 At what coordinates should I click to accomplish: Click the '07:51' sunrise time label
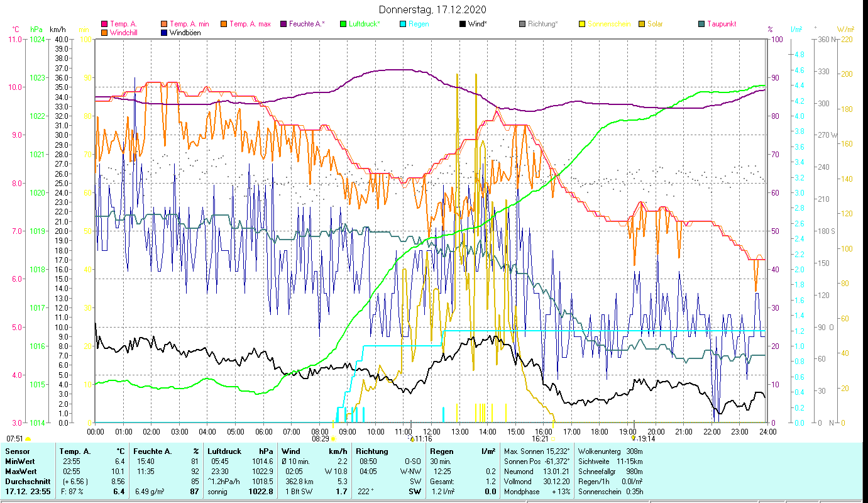pos(14,439)
